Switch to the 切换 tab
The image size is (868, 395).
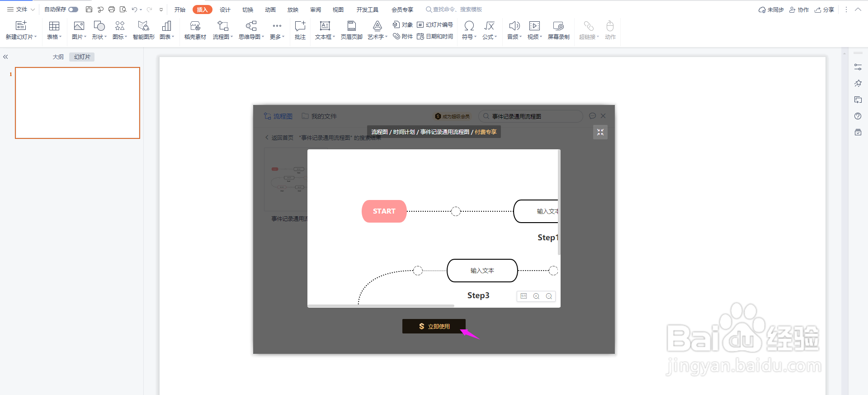pyautogui.click(x=248, y=10)
